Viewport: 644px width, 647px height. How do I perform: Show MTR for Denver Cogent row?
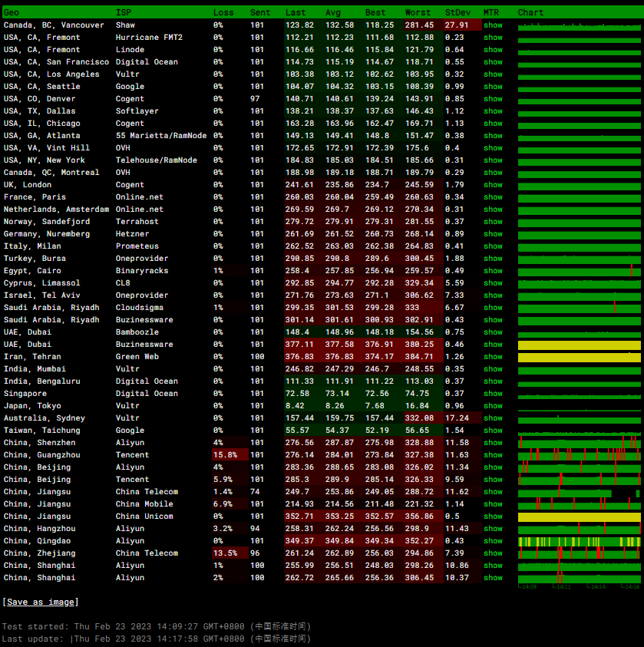[x=493, y=99]
